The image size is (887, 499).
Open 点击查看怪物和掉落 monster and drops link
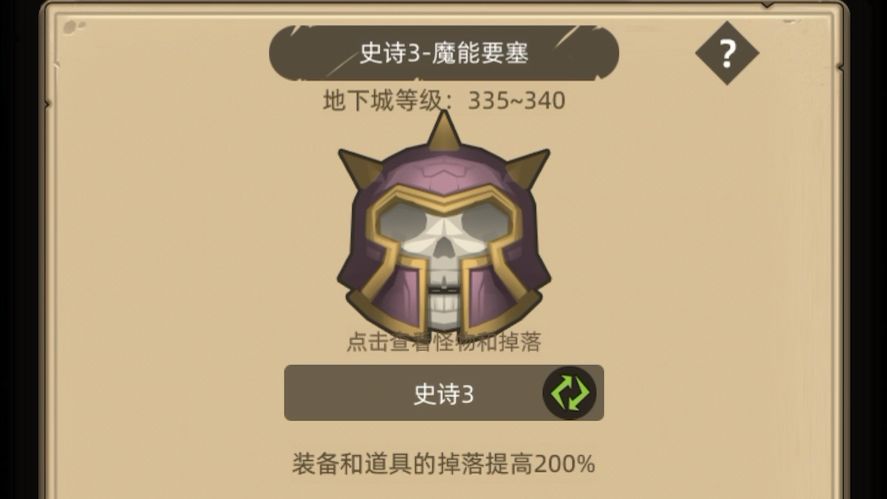coord(444,342)
